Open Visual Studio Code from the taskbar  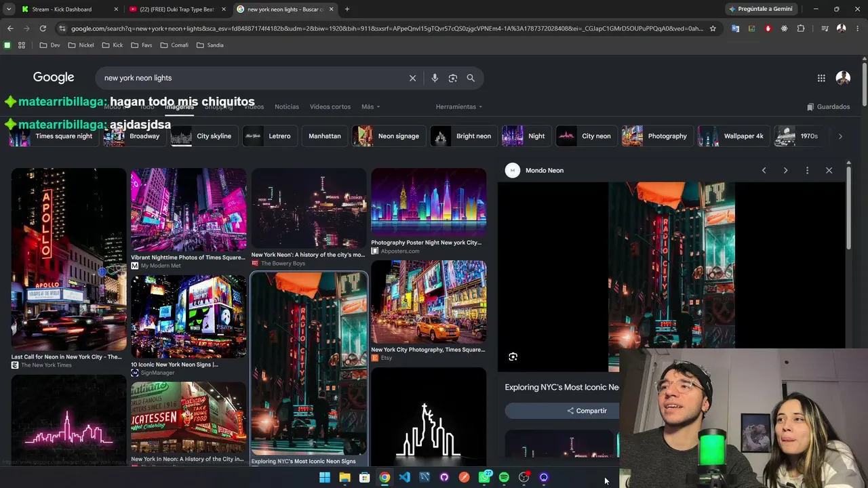click(x=405, y=477)
